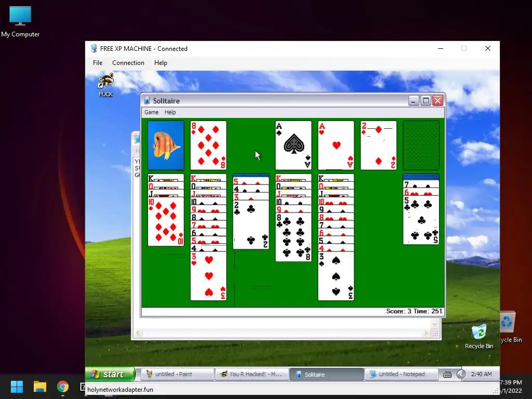
Task: Open the File menu of FREE XP MACHINE
Action: pyautogui.click(x=98, y=63)
